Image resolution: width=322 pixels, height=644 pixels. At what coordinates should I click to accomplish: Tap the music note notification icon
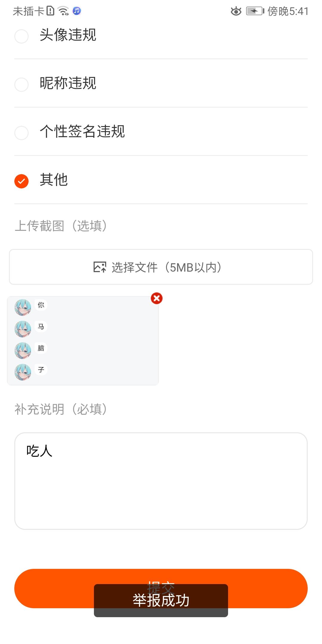[77, 11]
